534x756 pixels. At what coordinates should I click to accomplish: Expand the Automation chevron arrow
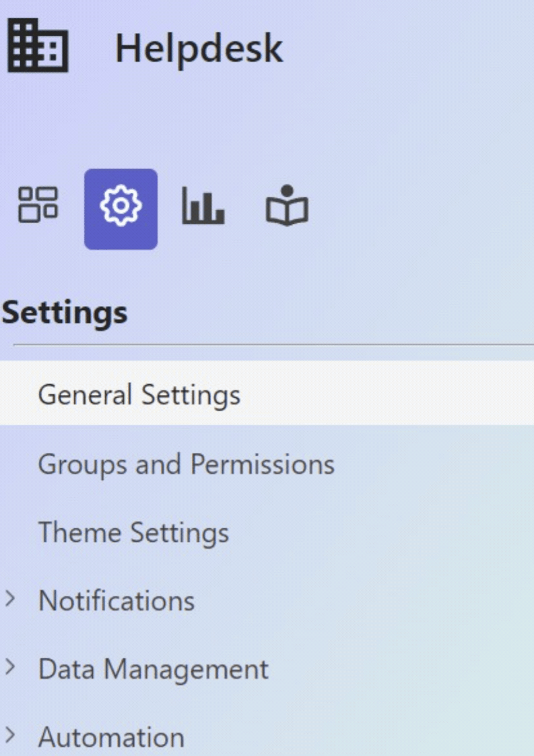[x=10, y=735]
